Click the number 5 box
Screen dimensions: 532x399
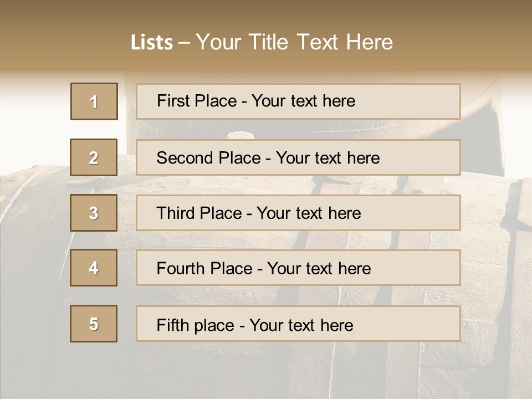click(x=94, y=324)
